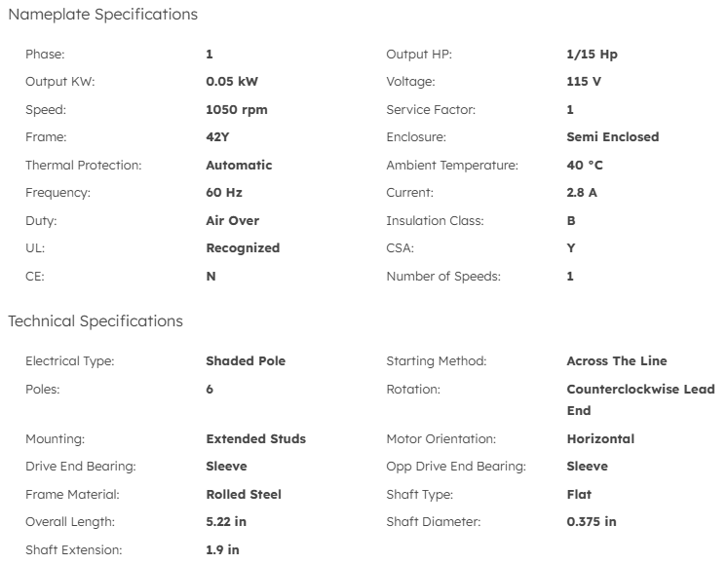Click the 40 °C ambient temperature value
The image size is (728, 564).
tap(585, 166)
